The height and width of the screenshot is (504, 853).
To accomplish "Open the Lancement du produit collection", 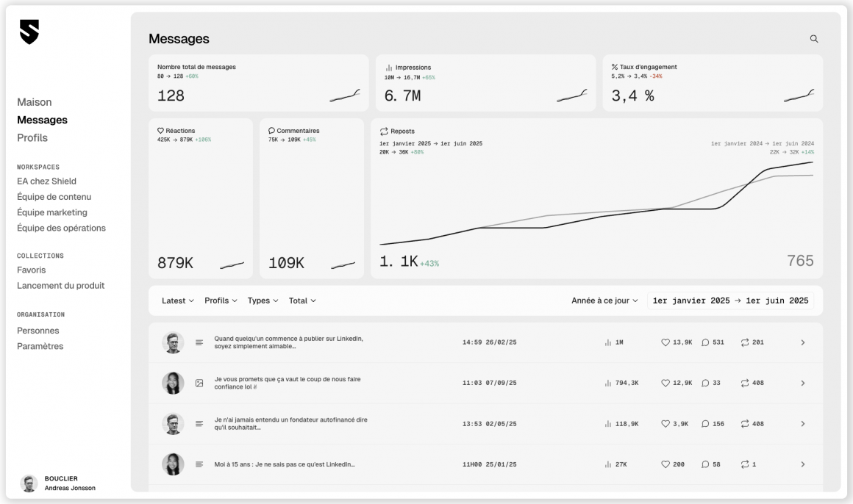I will click(x=61, y=285).
